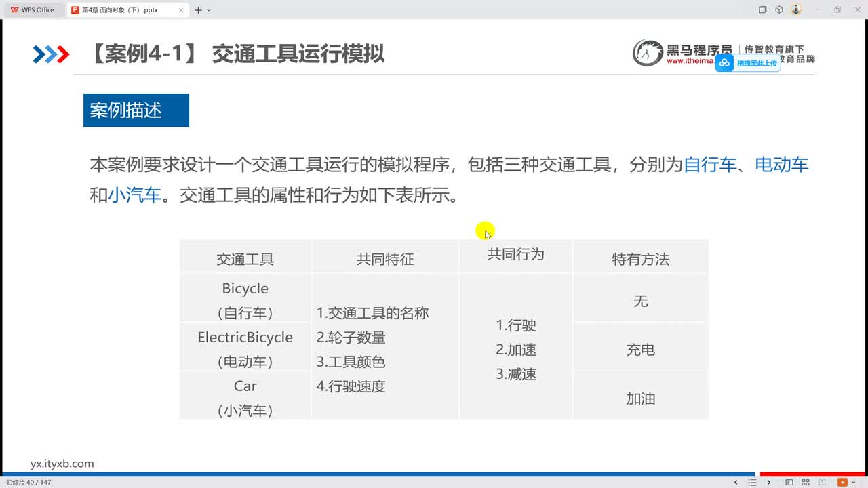Switch to slide sorter grid view
Screen dimensions: 868x488
pos(807,483)
